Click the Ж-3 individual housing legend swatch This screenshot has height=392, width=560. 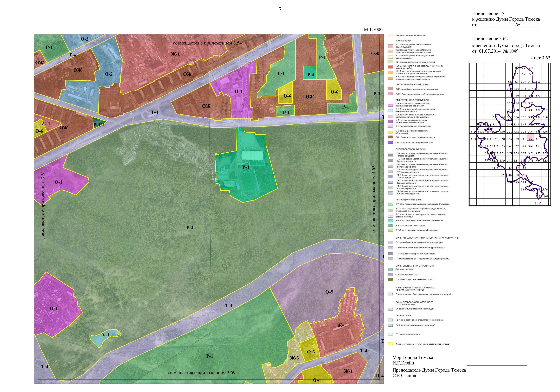click(x=390, y=57)
